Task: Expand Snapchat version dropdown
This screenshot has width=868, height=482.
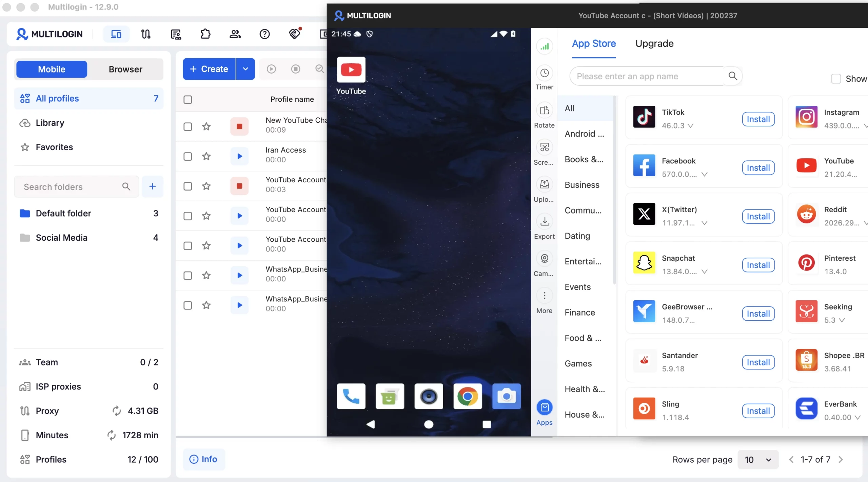Action: point(704,272)
